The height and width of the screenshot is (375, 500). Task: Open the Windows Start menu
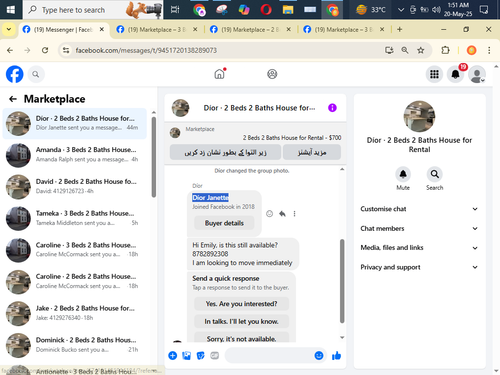coord(11,10)
